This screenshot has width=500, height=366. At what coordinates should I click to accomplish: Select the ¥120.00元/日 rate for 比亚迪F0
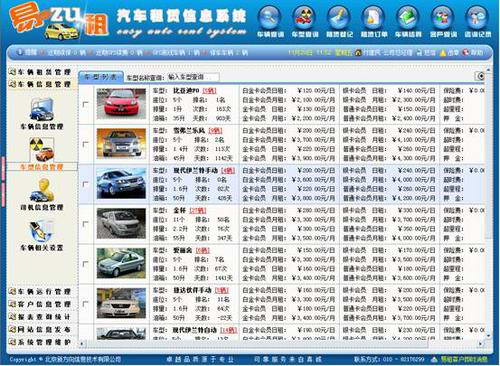[316, 91]
